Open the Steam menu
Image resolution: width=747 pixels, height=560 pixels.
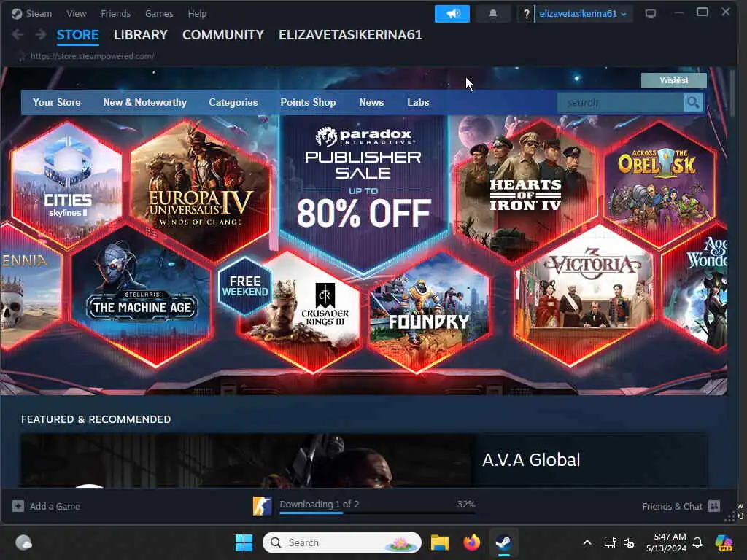[x=39, y=13]
